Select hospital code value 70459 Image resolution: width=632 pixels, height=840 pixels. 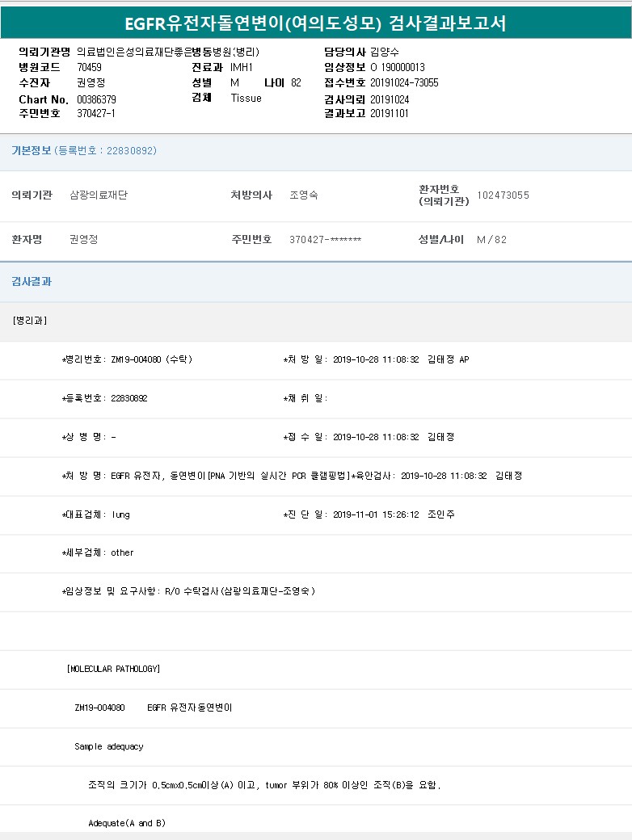tap(89, 67)
